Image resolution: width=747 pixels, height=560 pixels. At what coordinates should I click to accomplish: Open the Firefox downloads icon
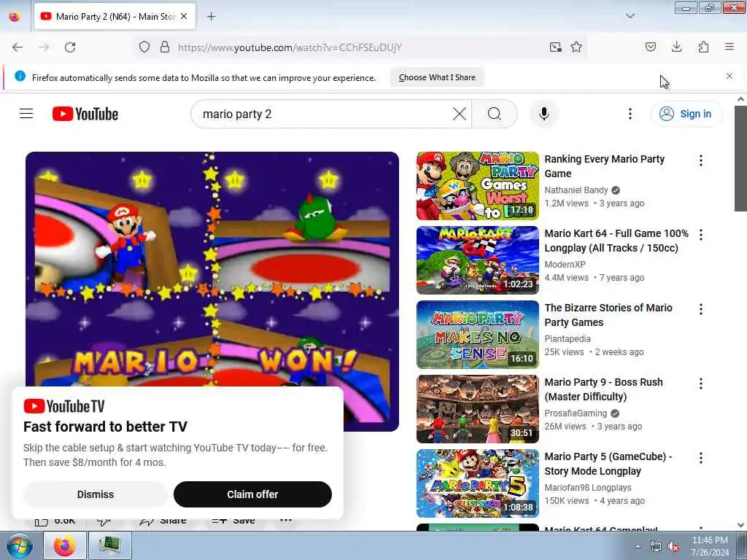[676, 47]
